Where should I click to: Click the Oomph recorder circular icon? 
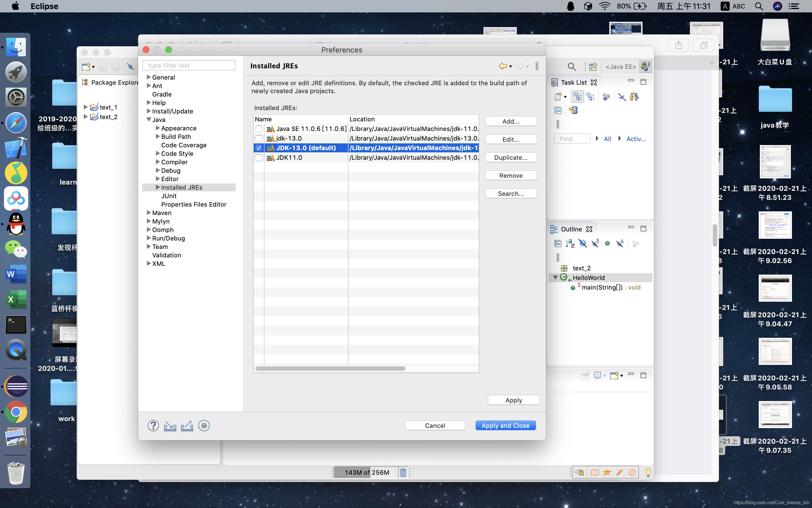point(204,426)
